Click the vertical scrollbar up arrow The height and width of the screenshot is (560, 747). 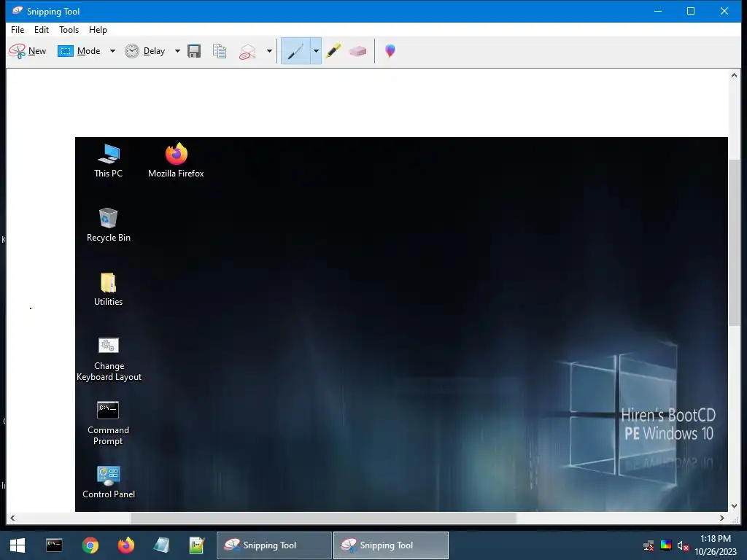point(734,75)
